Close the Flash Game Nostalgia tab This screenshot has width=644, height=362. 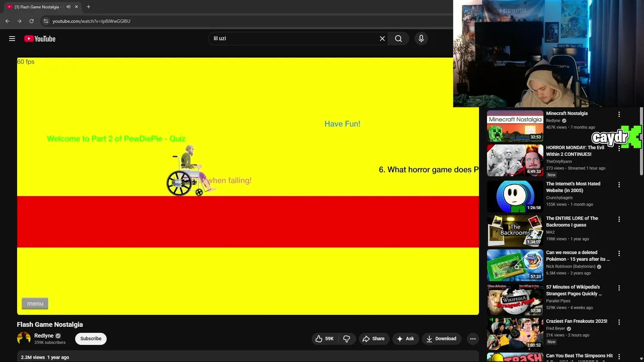point(76,7)
